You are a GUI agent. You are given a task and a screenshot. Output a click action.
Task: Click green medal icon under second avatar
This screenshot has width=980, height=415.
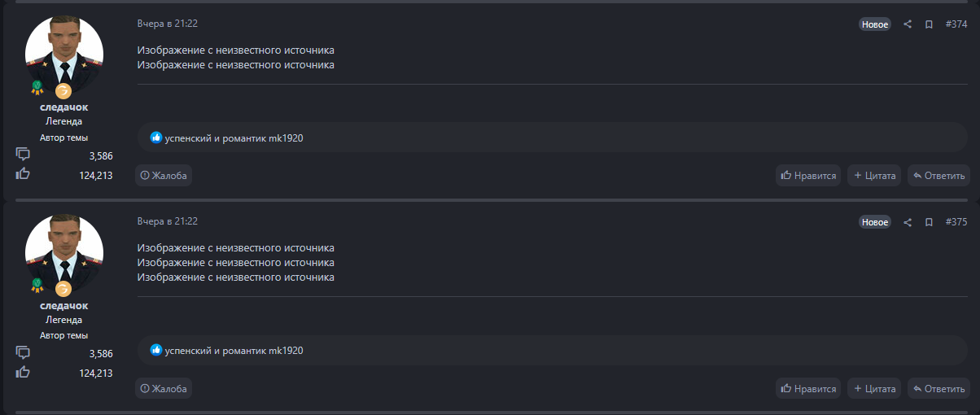point(37,285)
